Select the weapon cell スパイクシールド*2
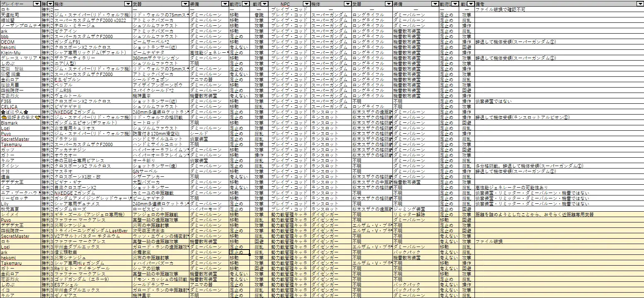 tap(160, 90)
